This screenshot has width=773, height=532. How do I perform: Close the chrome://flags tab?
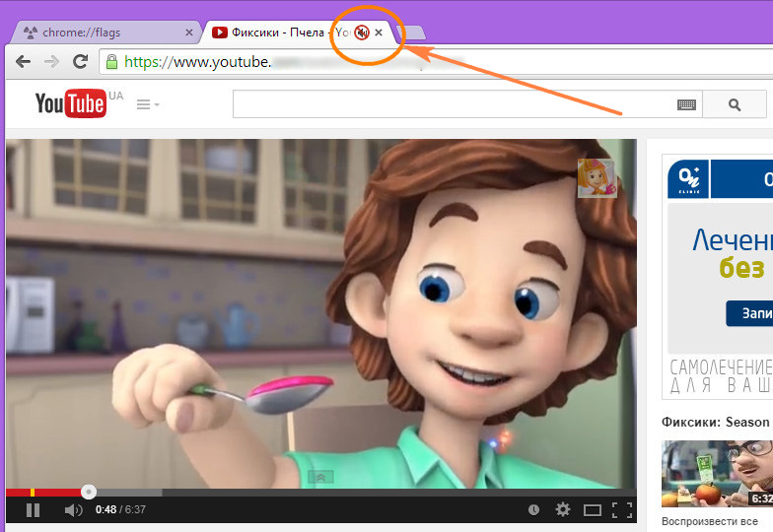click(189, 33)
